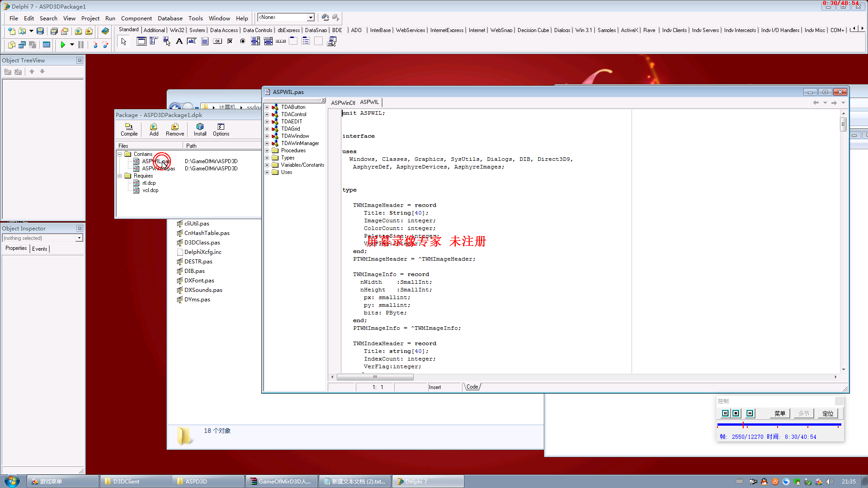This screenshot has width=868, height=488.
Task: Open the desktop selection <None> dropdown
Action: pyautogui.click(x=311, y=17)
